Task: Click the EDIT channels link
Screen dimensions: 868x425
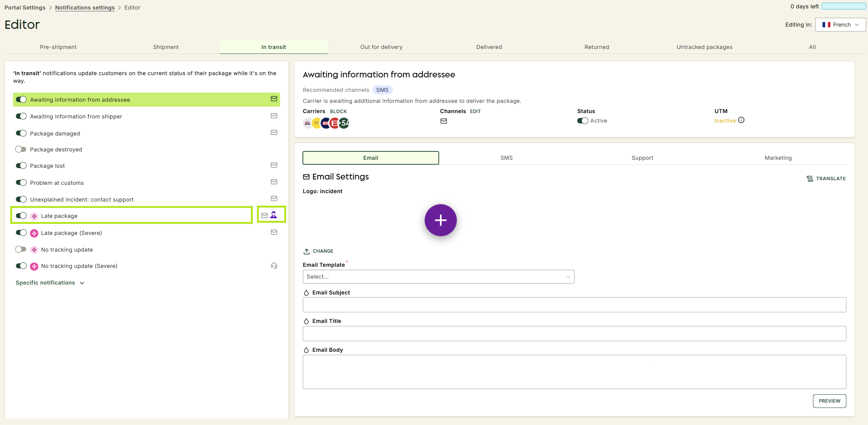Action: [x=475, y=112]
